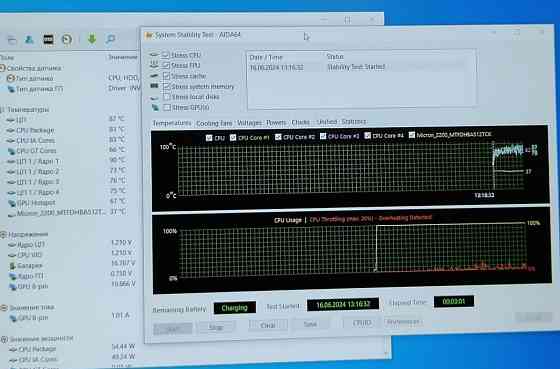Click the icon beside CPU GT Cores temperature row
The width and height of the screenshot is (560, 369).
[11, 151]
